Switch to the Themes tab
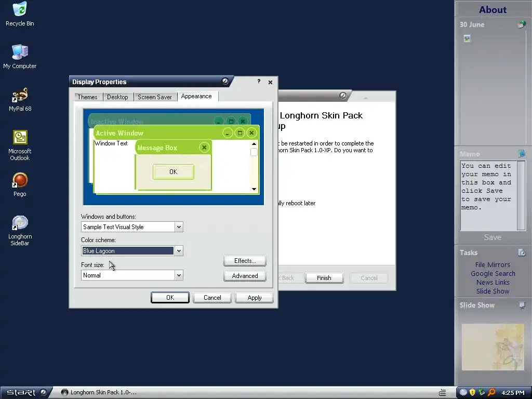Screen dimensions: 532x399 [87, 97]
